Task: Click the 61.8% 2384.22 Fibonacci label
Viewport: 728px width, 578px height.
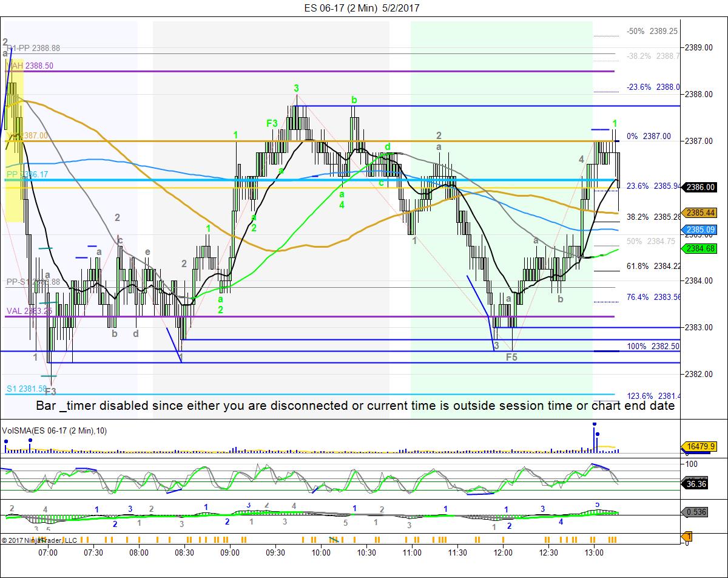Action: (652, 266)
